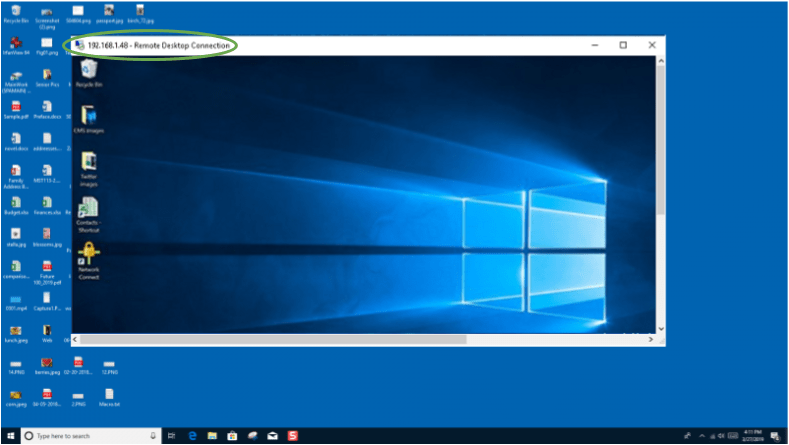Open the 0001.mp4 video on the desktop
This screenshot has width=789, height=445.
pyautogui.click(x=16, y=302)
